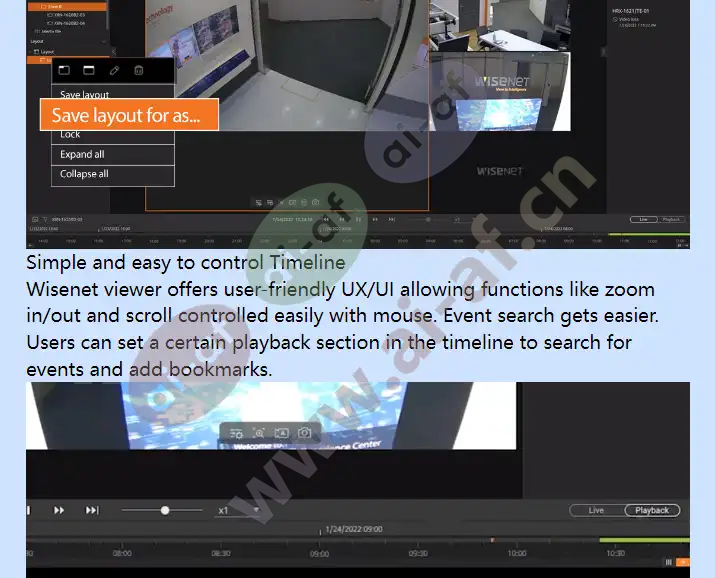
Task: Click HRX-1621/TE-01 device name in event panel
Action: [631, 10]
